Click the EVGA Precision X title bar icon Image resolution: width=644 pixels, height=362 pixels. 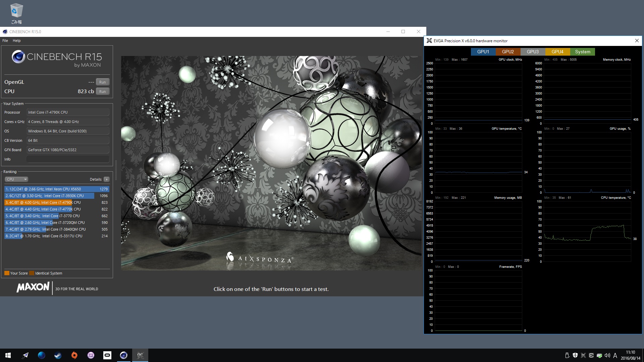(x=429, y=41)
